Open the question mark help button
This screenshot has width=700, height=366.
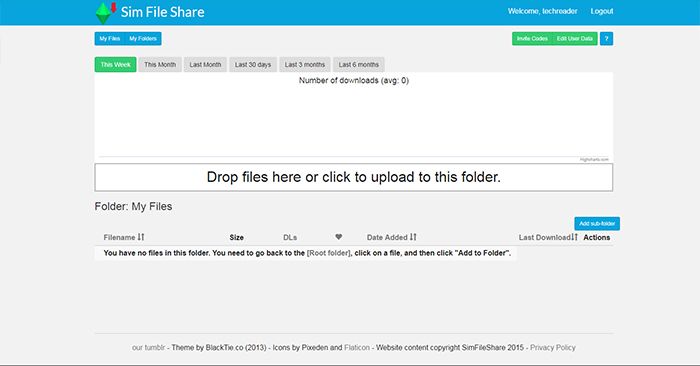click(x=606, y=39)
